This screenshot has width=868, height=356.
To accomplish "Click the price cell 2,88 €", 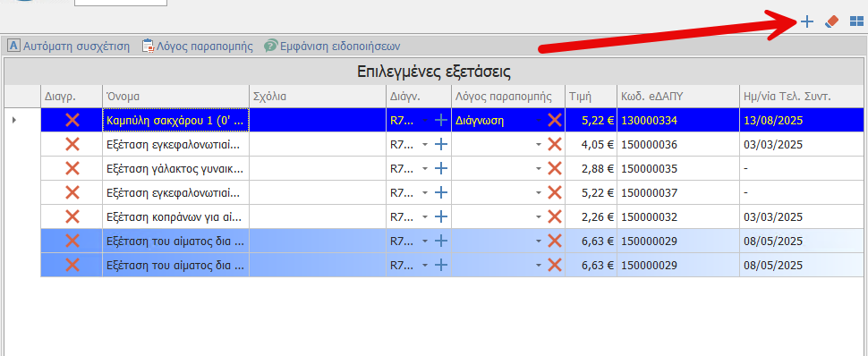I will point(591,168).
